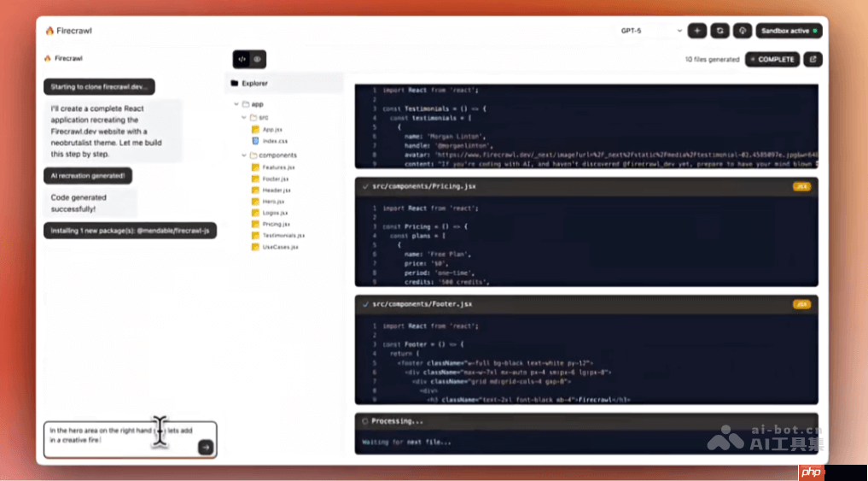Click the JSX badge on Footer.jsx block

pos(801,304)
